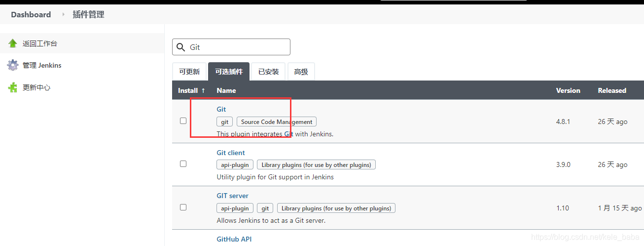Open the 已安装 tab

[269, 72]
